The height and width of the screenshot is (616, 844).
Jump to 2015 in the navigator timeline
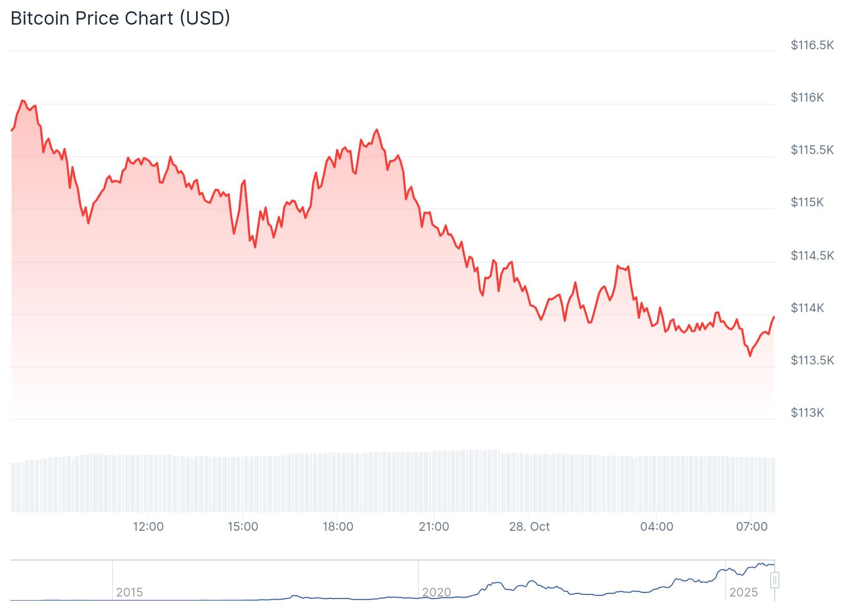[129, 592]
